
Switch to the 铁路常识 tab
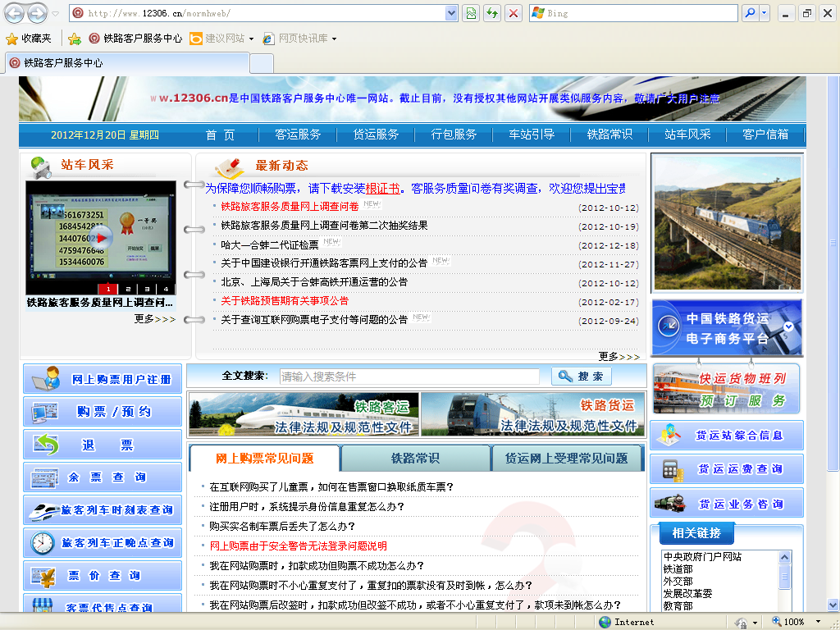tap(415, 459)
